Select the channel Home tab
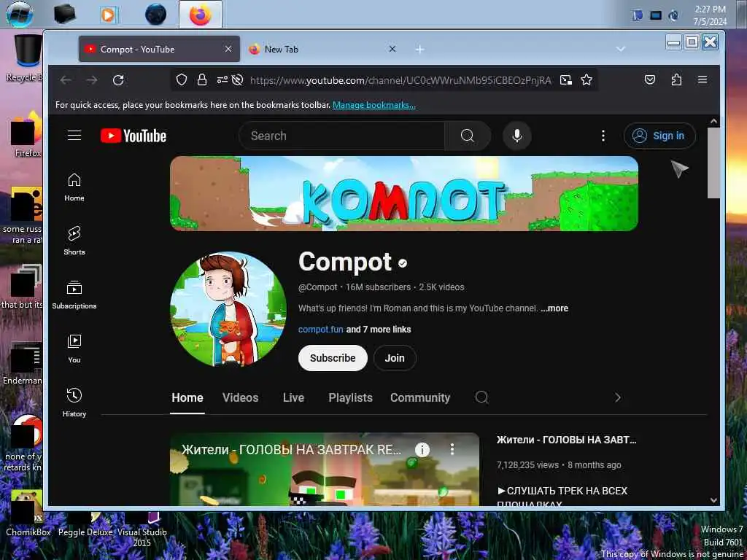Viewport: 747px width, 560px height. 187,397
